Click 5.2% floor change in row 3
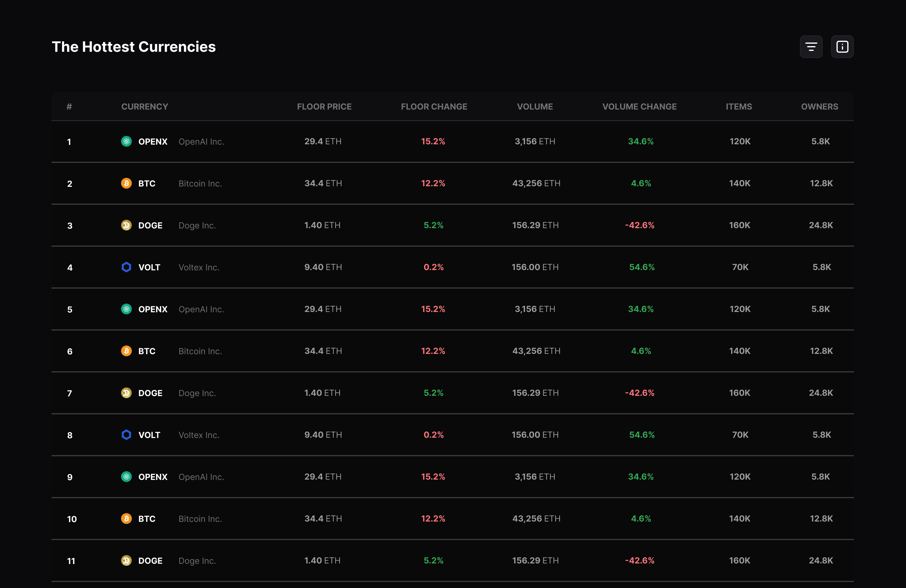This screenshot has width=906, height=588. [434, 225]
